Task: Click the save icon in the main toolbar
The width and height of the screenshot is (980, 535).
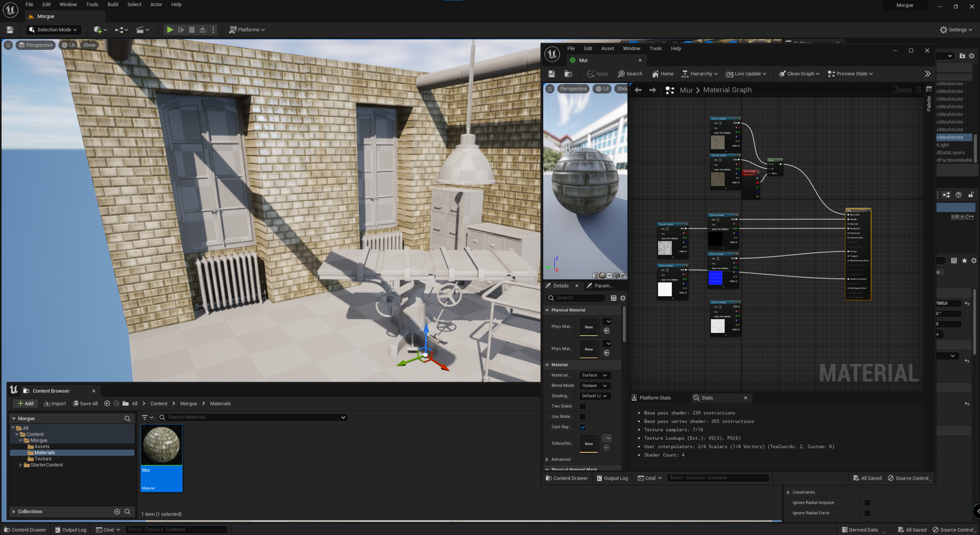Action: (10, 30)
